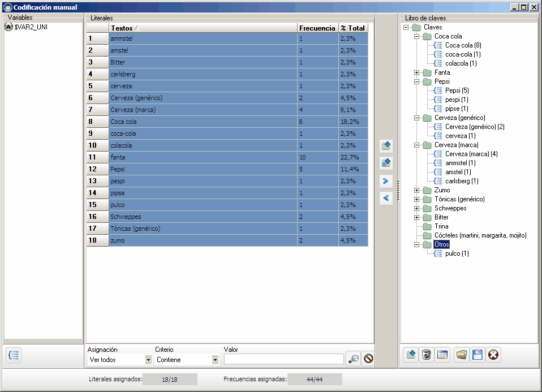
Task: Click the 18/18 assigned literals value
Action: (170, 380)
